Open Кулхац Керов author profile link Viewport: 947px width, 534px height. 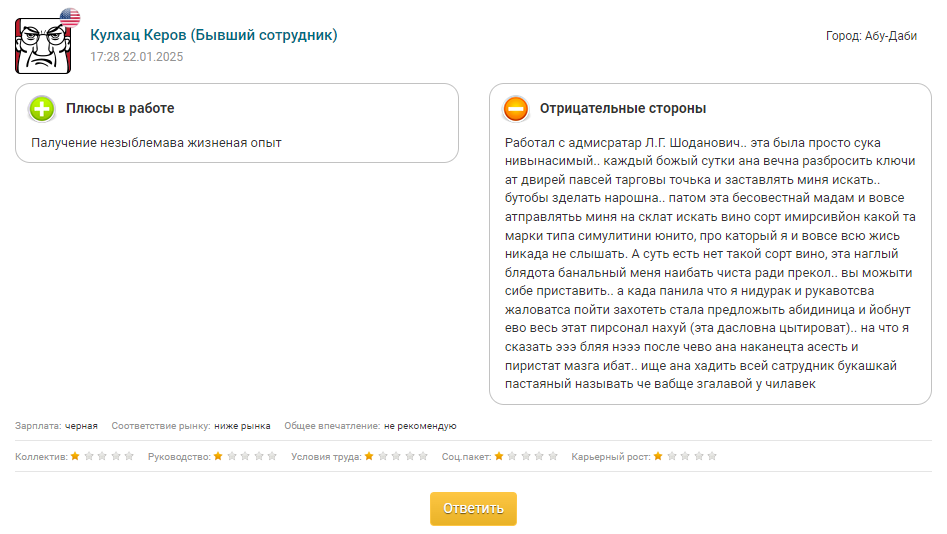coord(214,35)
